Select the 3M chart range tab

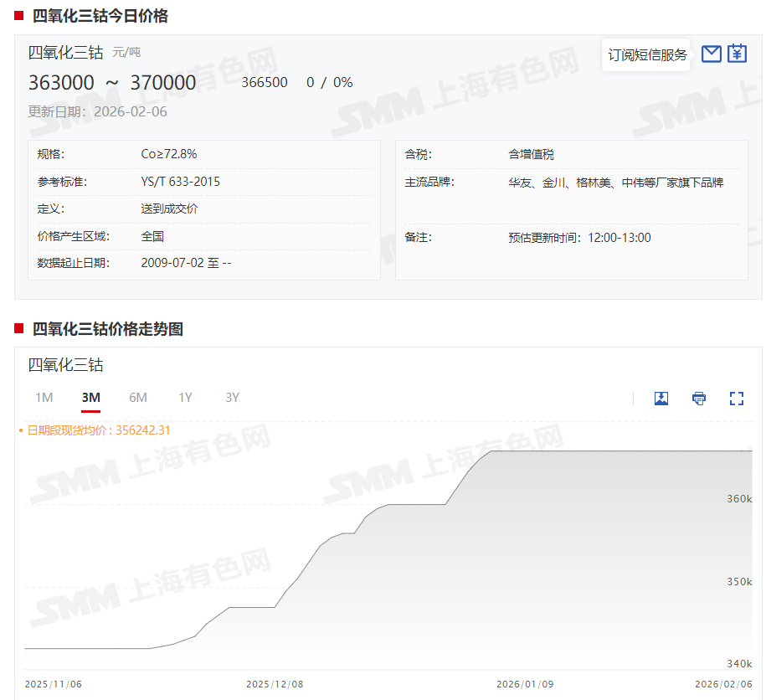[x=91, y=398]
